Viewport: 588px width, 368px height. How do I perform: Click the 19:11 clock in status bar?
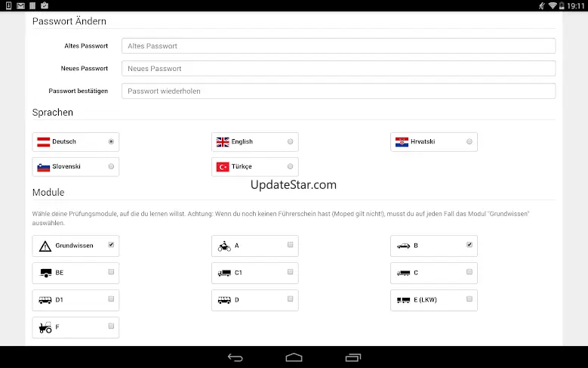[576, 5]
